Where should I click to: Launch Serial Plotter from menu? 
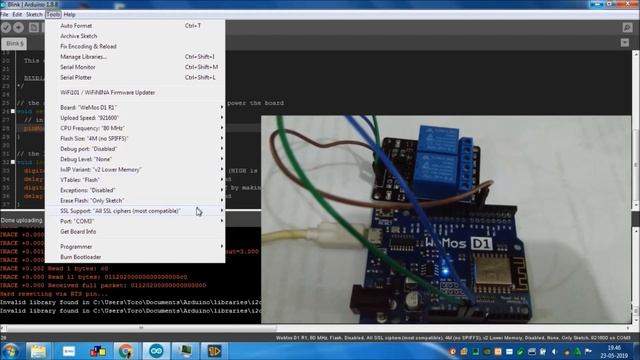click(135, 77)
